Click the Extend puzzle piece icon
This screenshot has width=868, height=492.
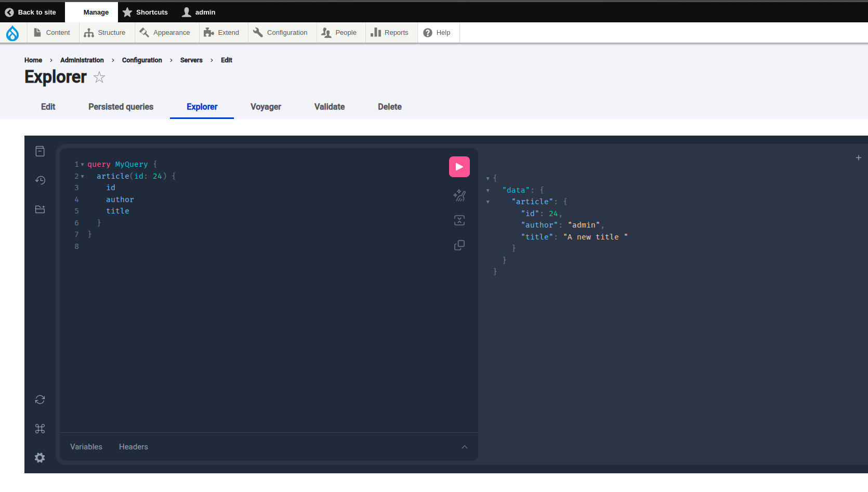pos(208,32)
